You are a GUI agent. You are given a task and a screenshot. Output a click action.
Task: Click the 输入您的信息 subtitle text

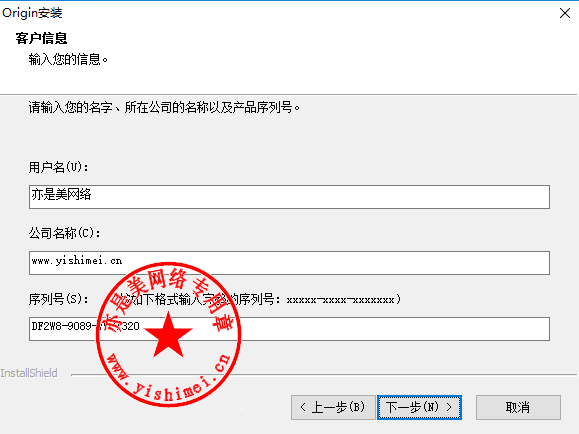click(68, 59)
